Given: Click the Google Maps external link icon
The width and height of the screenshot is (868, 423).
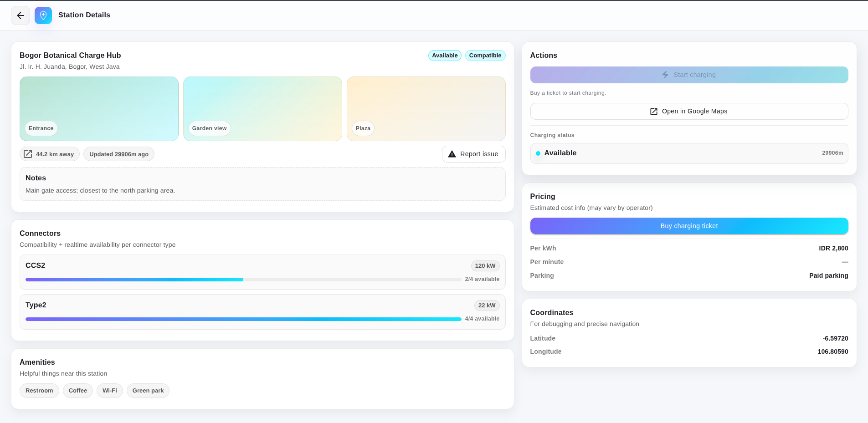Looking at the screenshot, I should click(x=654, y=112).
